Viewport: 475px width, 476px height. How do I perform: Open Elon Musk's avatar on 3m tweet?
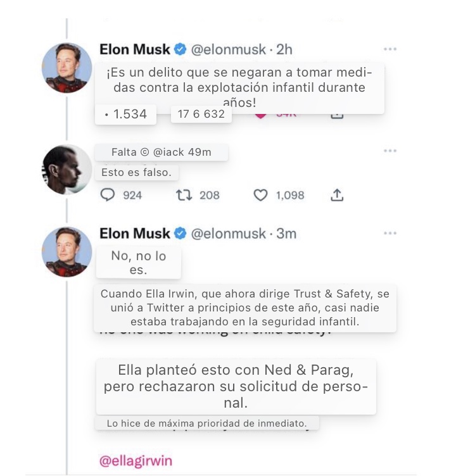pos(66,251)
